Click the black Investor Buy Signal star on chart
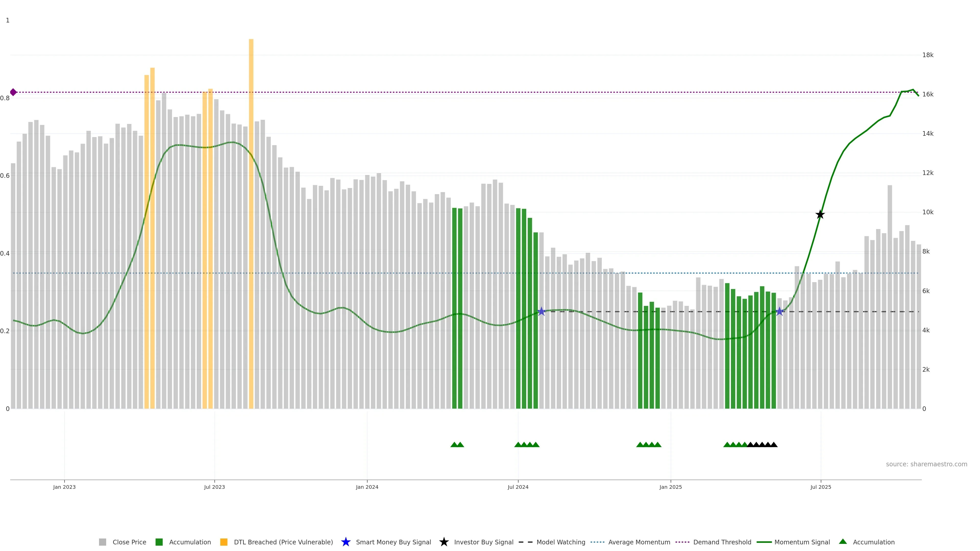This screenshot has height=551, width=980. (x=820, y=215)
